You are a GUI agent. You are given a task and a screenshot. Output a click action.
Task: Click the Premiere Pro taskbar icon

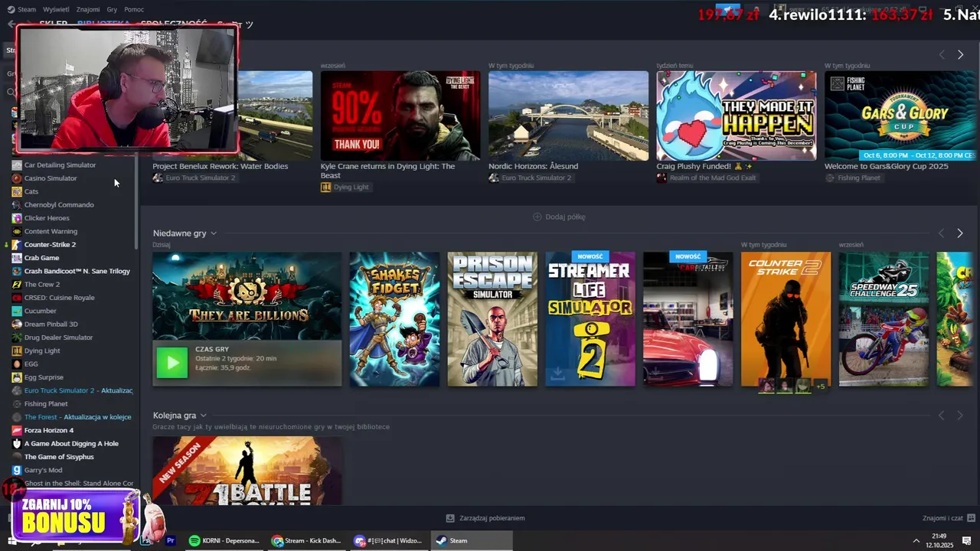171,540
